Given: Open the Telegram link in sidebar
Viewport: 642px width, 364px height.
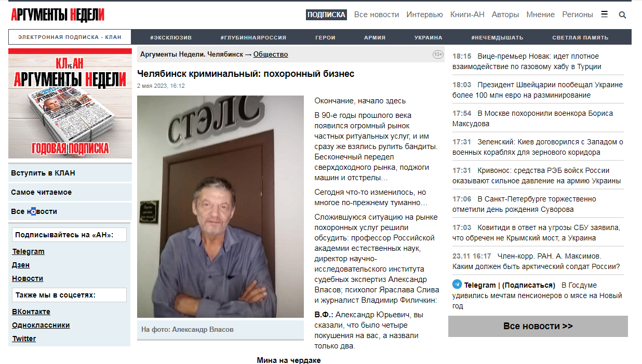Looking at the screenshot, I should 28,251.
